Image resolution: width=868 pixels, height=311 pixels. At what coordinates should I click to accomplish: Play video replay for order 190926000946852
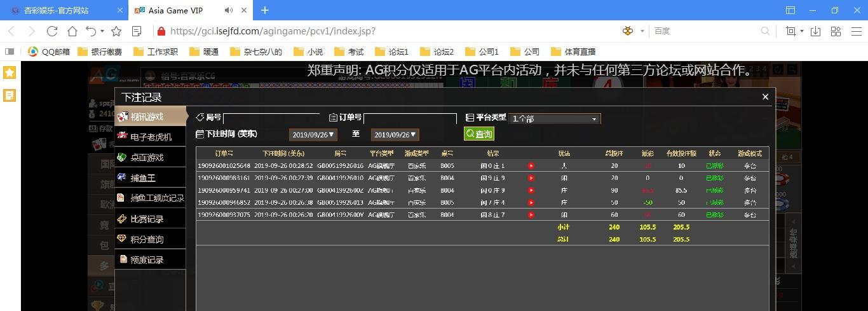point(531,202)
